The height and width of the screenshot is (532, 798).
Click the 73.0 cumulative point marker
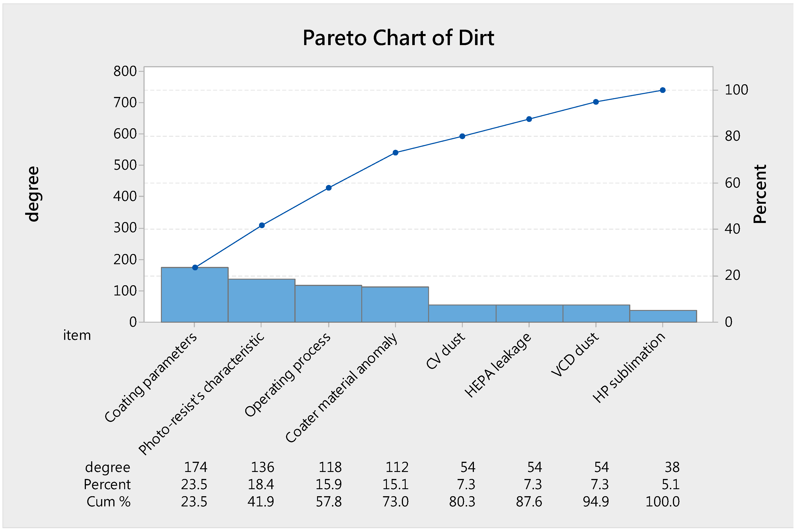coord(395,153)
